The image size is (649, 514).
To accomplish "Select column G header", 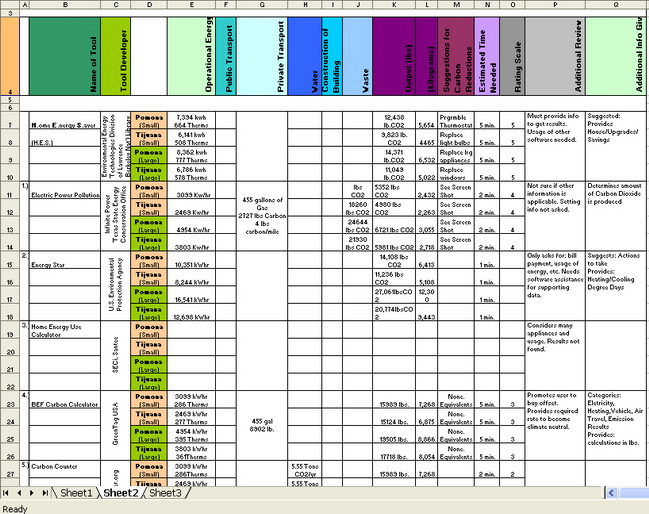I will tap(262, 5).
